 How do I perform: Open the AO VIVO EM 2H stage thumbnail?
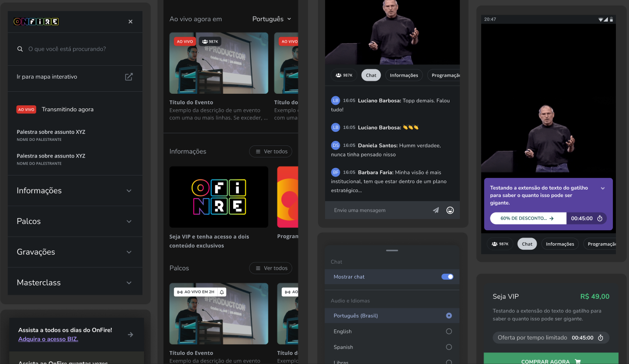point(219,314)
